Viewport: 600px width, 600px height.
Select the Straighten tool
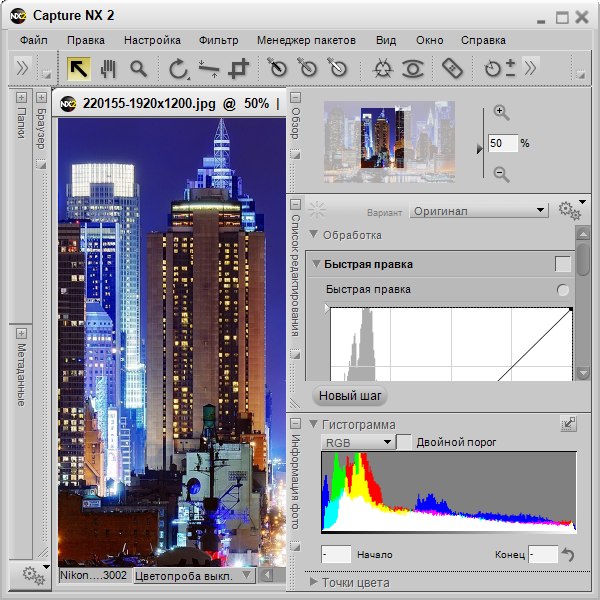click(209, 69)
